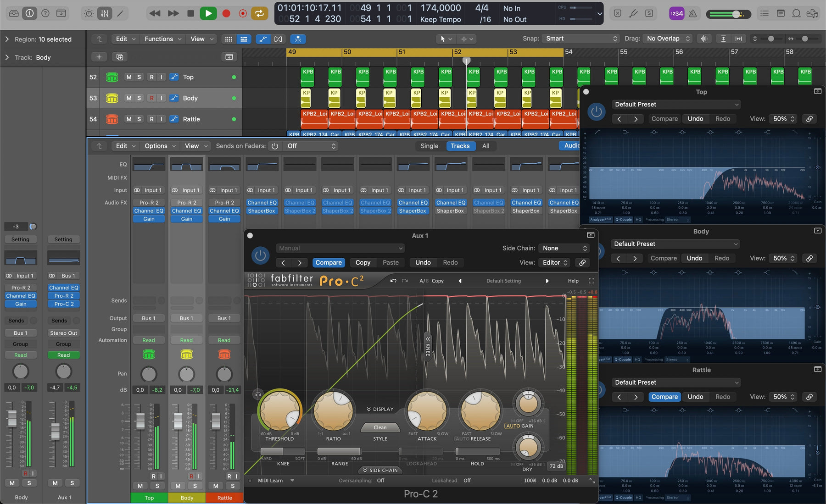Open Quick Help question mark icon
Image resolution: width=826 pixels, height=504 pixels.
[45, 13]
